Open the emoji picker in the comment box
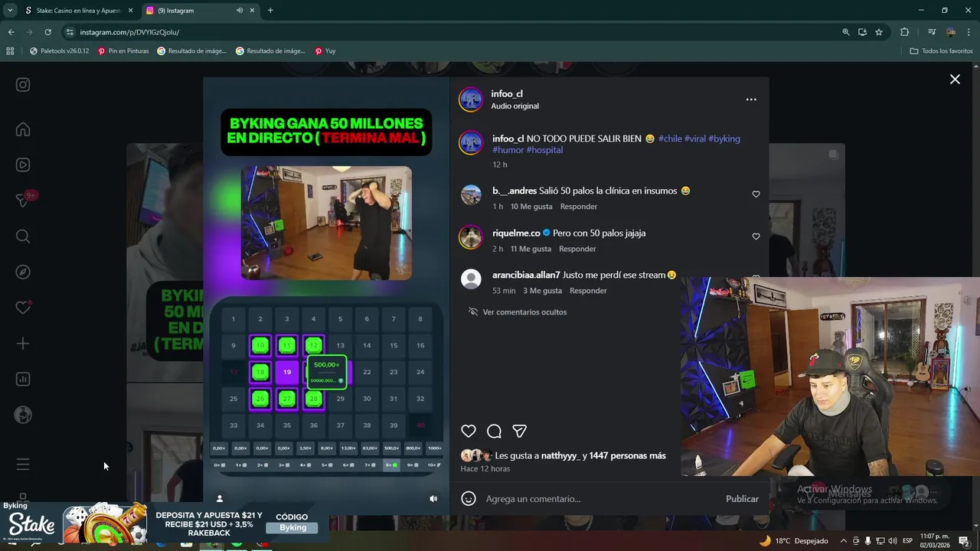Viewport: 980px width, 551px height. pos(469,499)
